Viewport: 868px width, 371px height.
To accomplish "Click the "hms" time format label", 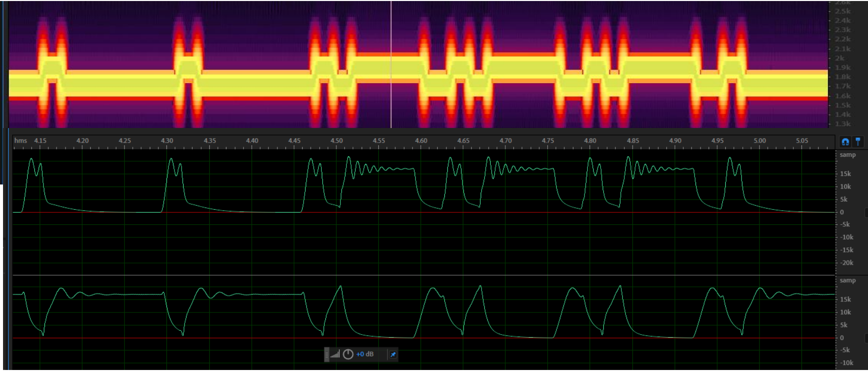I will tap(21, 141).
